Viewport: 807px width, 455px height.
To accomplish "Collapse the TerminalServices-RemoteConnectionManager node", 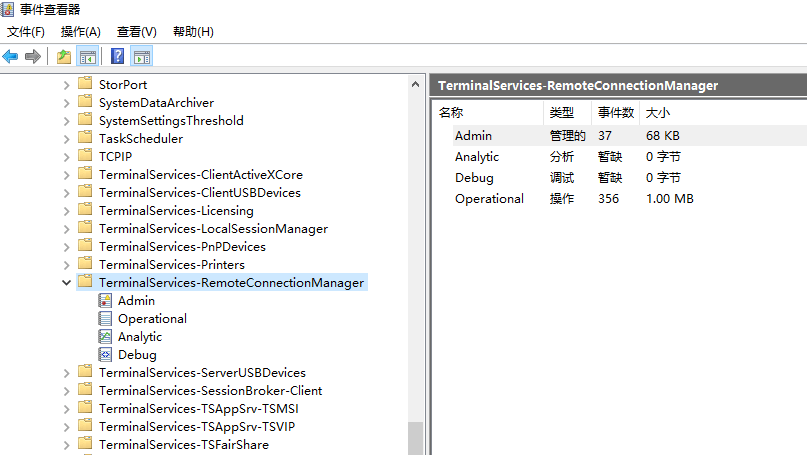I will click(x=66, y=283).
